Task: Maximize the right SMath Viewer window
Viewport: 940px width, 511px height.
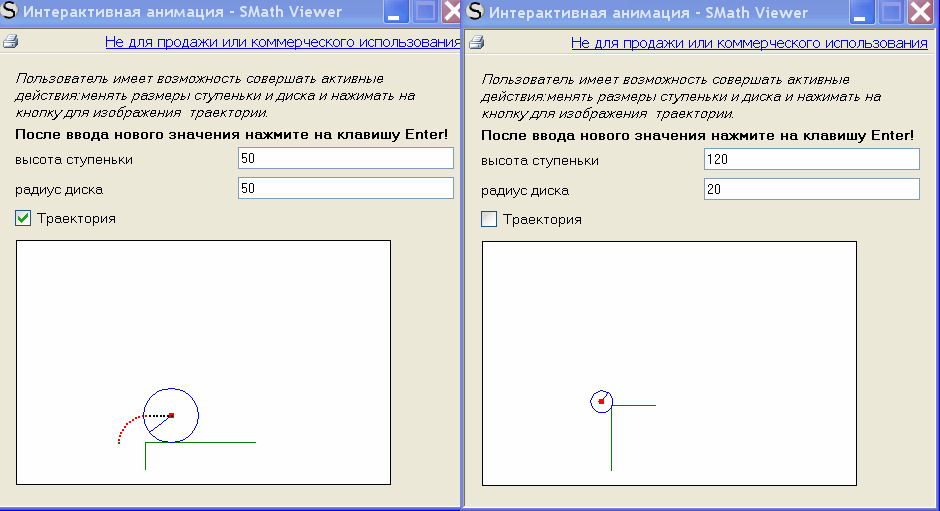Action: click(890, 13)
